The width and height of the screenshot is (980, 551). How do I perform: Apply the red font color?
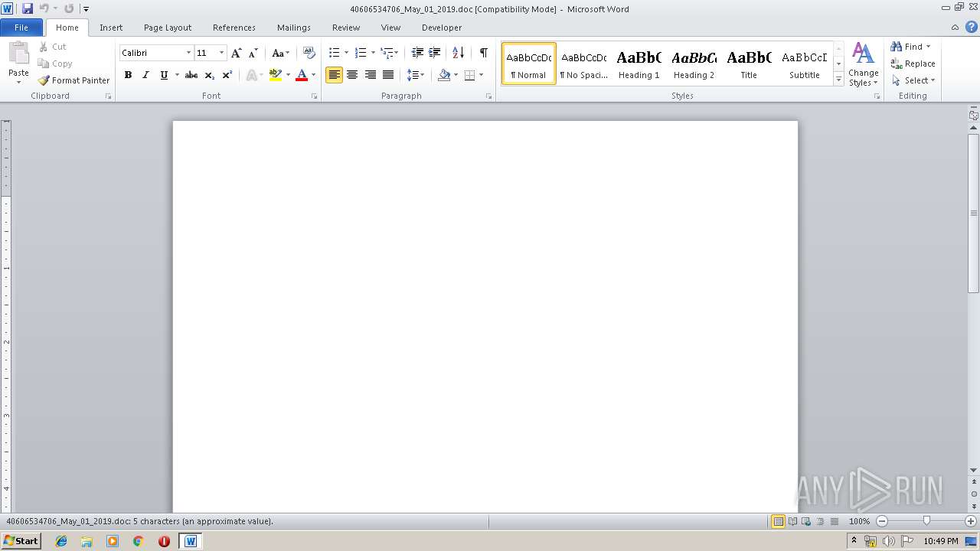302,75
